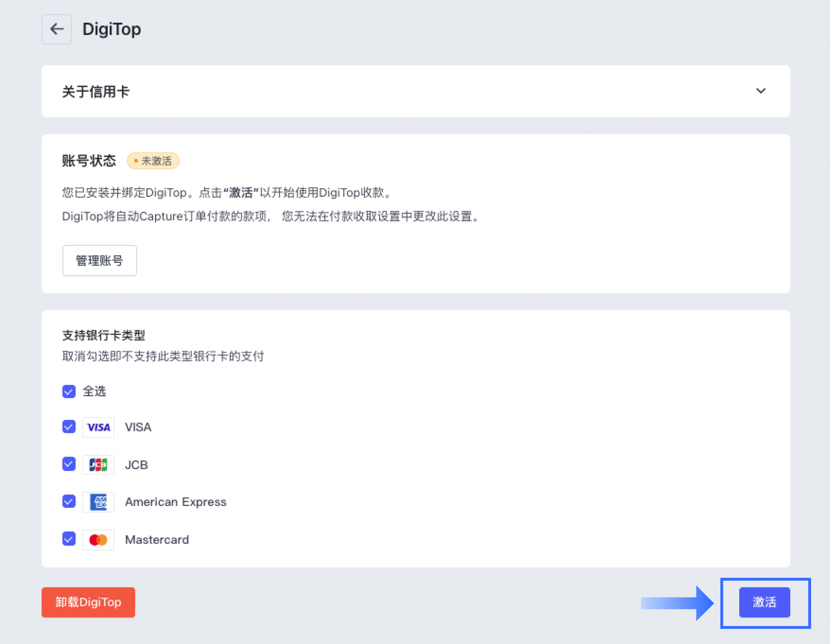Click the 管理账号 button

pyautogui.click(x=99, y=261)
